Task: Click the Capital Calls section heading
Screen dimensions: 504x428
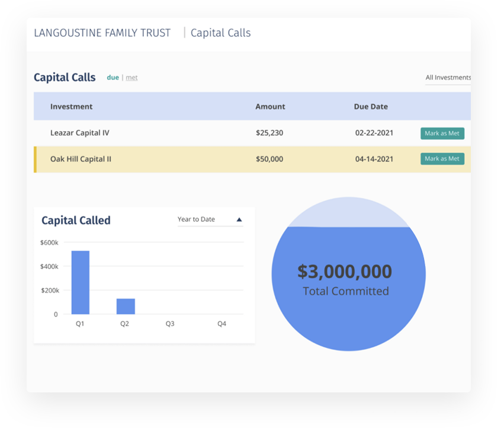Action: (65, 78)
